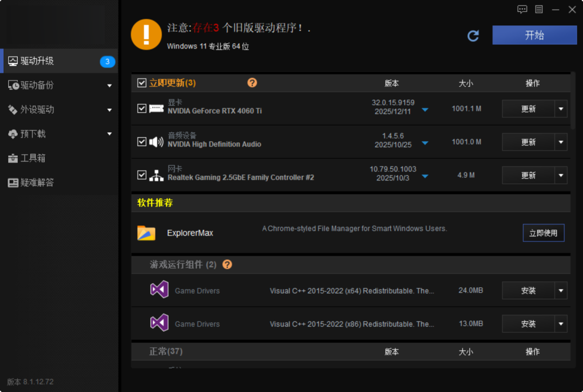This screenshot has height=392, width=583.
Task: Click 更新 for NVIDIA High Definition Audio
Action: click(x=528, y=142)
